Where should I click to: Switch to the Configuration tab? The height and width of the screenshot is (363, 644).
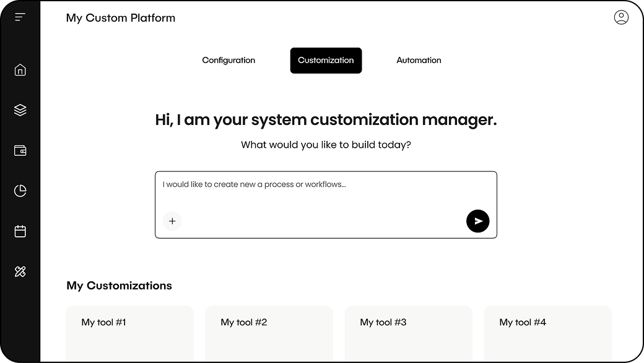pyautogui.click(x=228, y=60)
